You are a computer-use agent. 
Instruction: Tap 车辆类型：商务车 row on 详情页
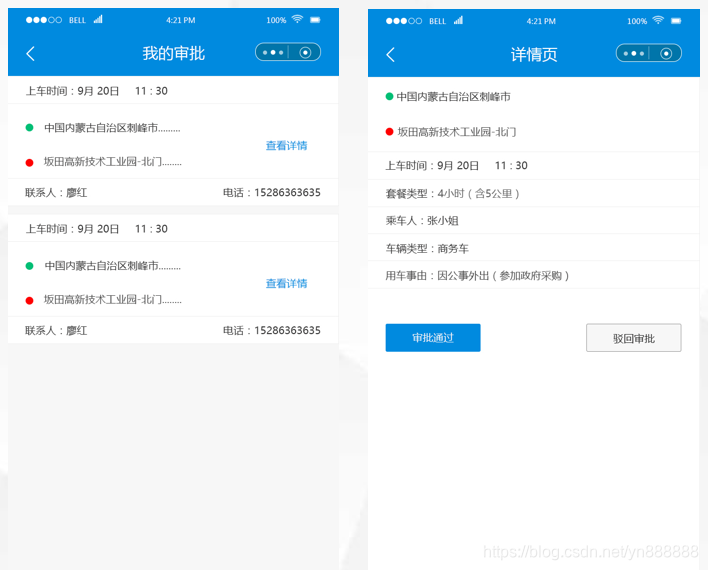click(x=534, y=248)
